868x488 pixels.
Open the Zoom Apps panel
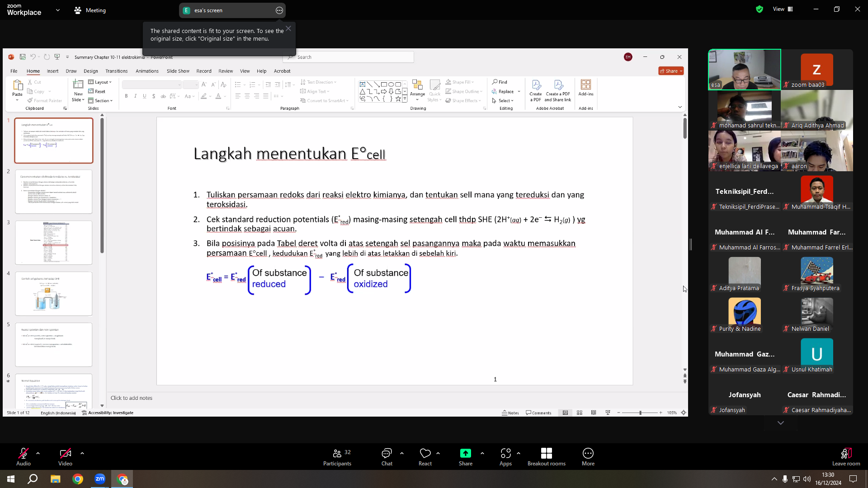pyautogui.click(x=505, y=456)
